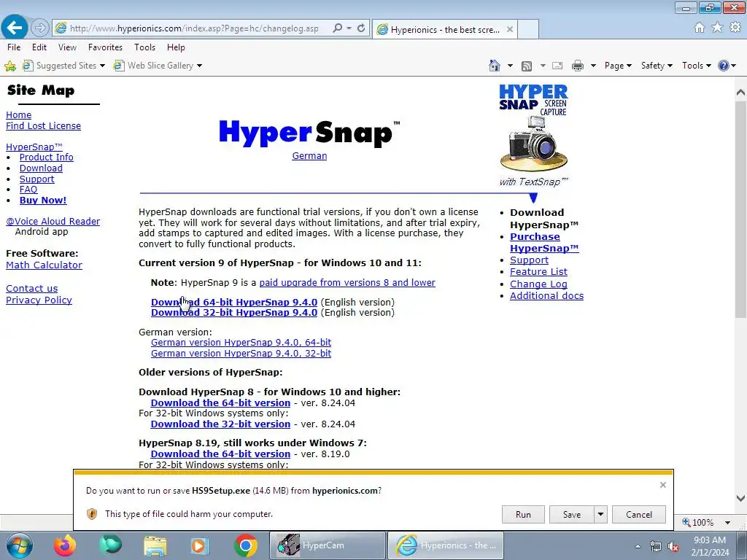Click the page scrollbar up arrow
The width and height of the screenshot is (747, 560).
click(x=740, y=92)
